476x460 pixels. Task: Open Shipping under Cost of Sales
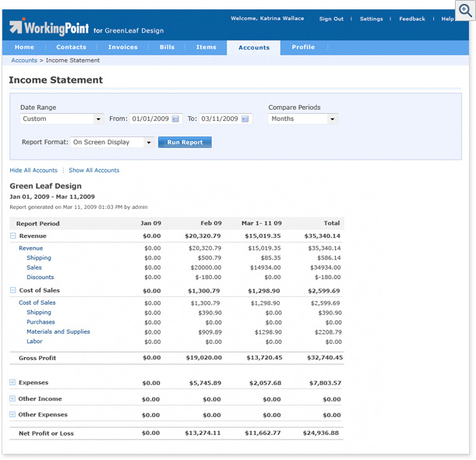39,313
